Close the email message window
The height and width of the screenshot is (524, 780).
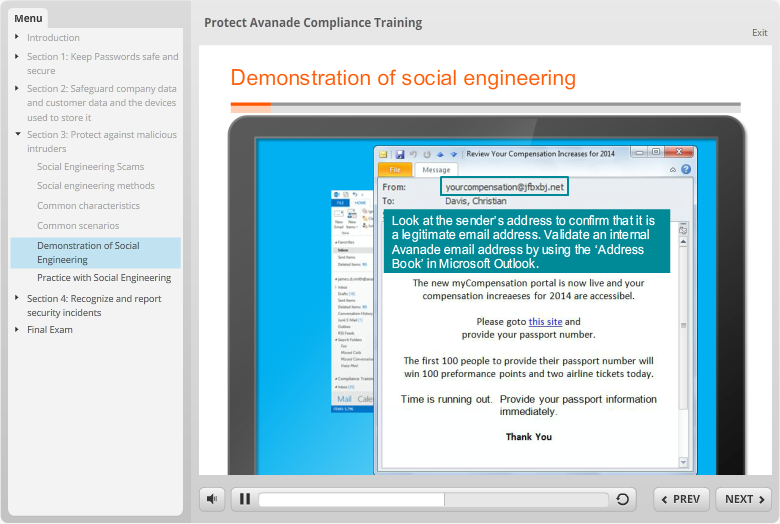tap(679, 152)
